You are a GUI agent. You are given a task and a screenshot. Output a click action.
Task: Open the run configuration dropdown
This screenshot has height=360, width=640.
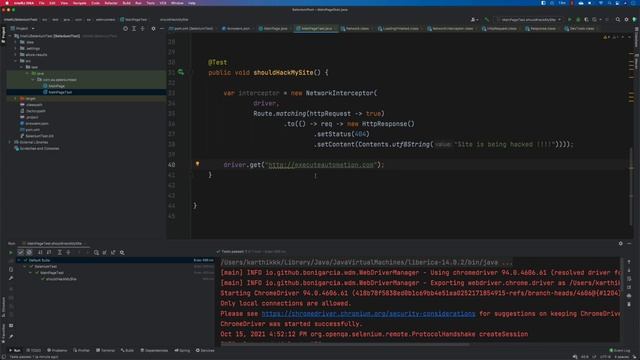click(529, 19)
